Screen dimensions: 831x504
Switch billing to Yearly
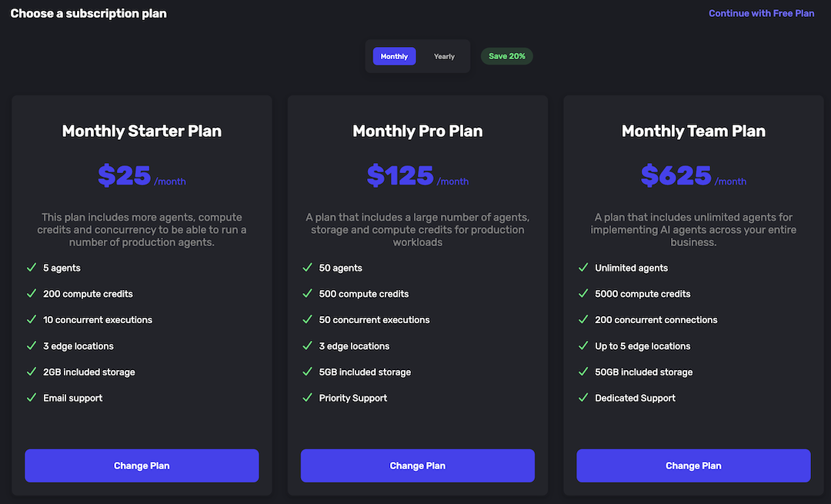[444, 56]
